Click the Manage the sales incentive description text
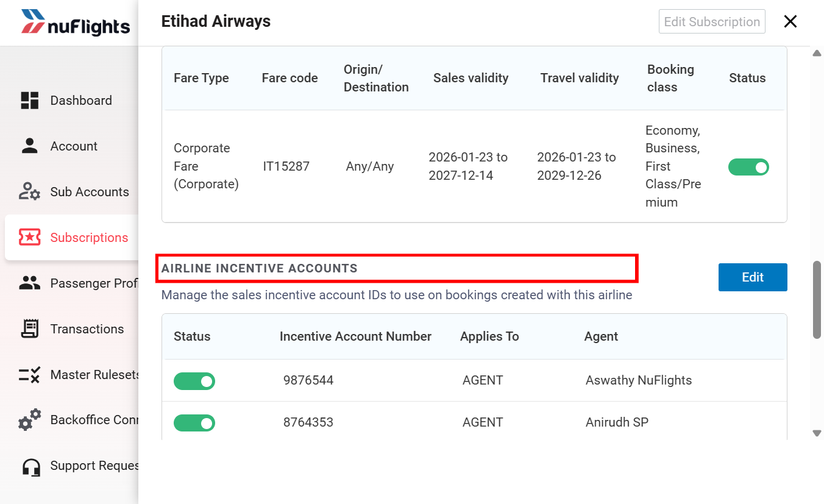 [397, 295]
